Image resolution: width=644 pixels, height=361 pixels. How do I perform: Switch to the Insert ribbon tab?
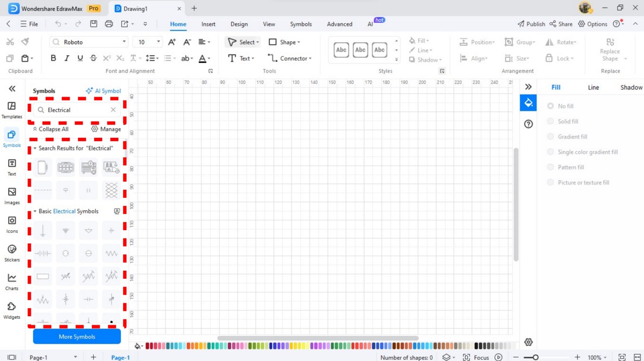point(208,24)
